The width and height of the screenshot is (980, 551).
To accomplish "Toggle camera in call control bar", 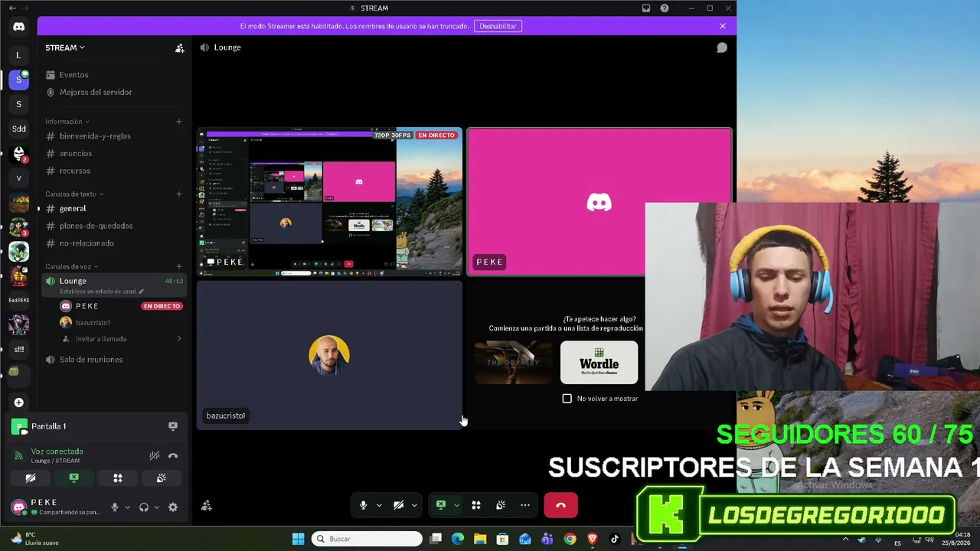I will 398,505.
